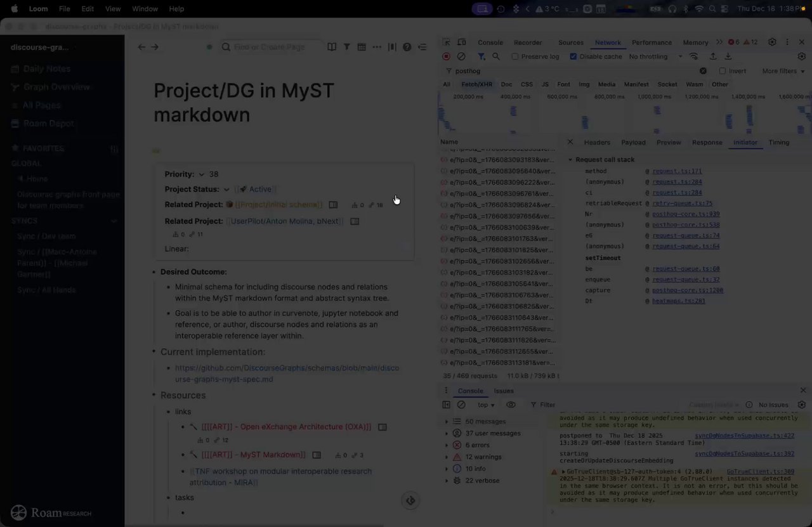This screenshot has width=812, height=527.
Task: Click the import HAR upload icon
Action: coord(713,56)
